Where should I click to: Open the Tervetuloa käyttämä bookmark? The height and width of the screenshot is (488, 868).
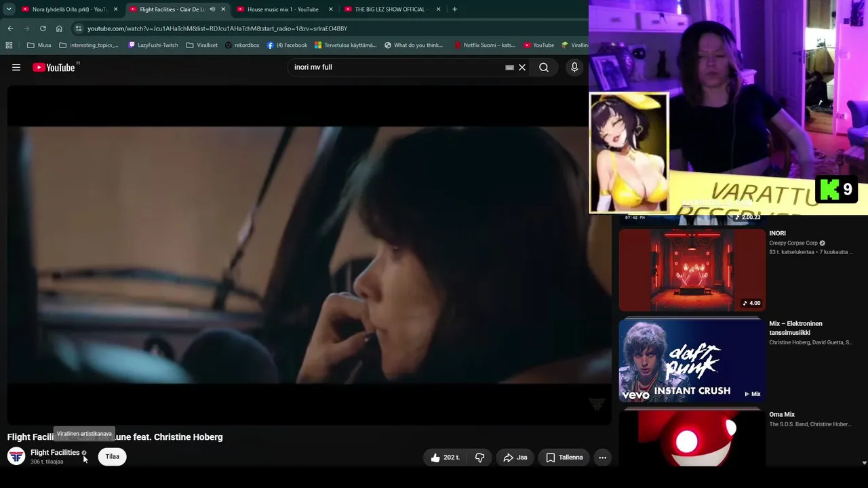(x=345, y=45)
